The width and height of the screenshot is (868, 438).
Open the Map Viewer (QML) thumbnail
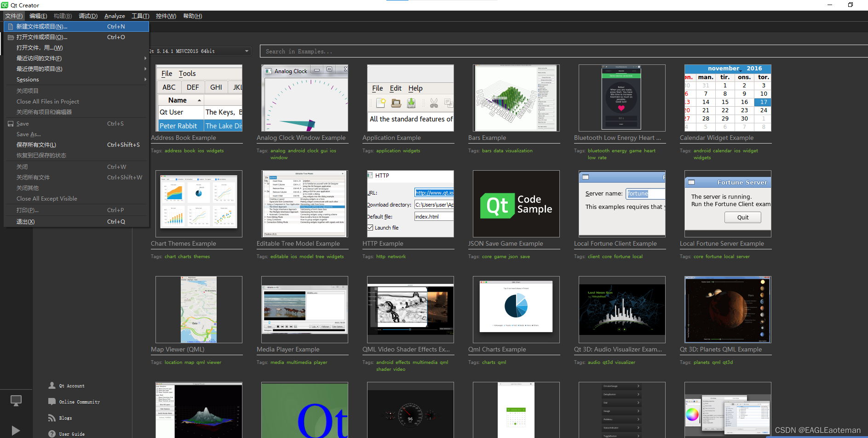click(199, 310)
